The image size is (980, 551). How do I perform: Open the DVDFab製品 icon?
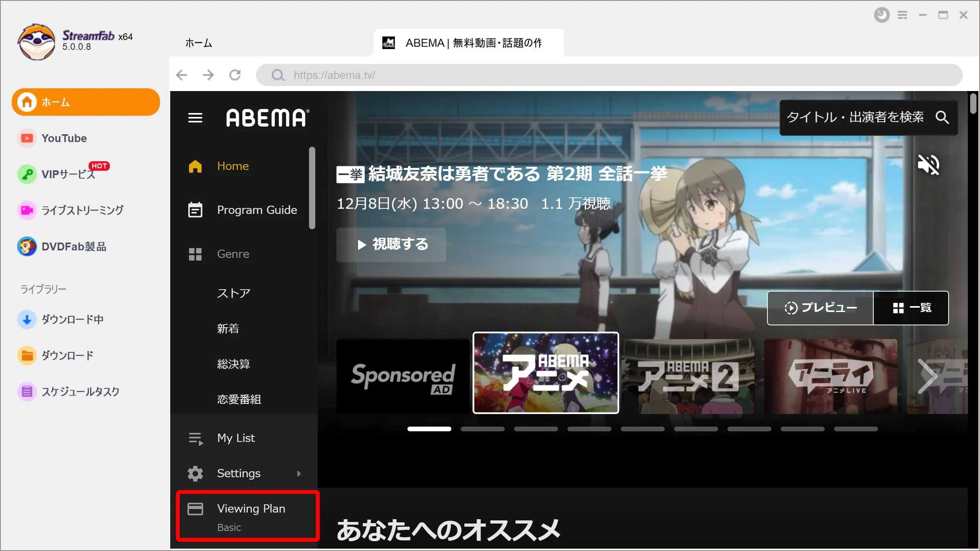(27, 246)
